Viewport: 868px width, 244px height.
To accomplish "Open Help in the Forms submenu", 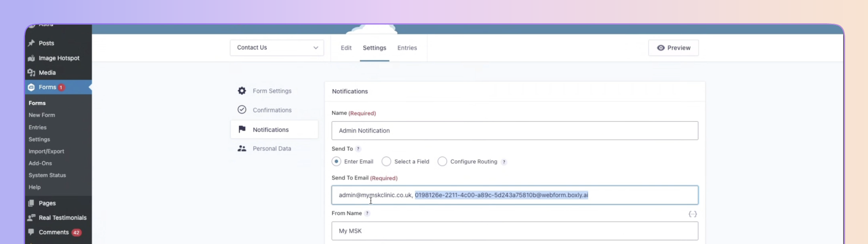I will 35,187.
